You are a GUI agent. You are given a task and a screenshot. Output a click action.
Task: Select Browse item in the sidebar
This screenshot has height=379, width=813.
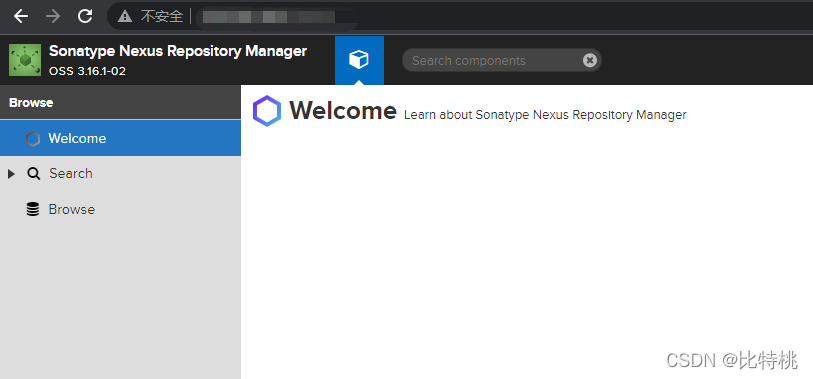120,209
